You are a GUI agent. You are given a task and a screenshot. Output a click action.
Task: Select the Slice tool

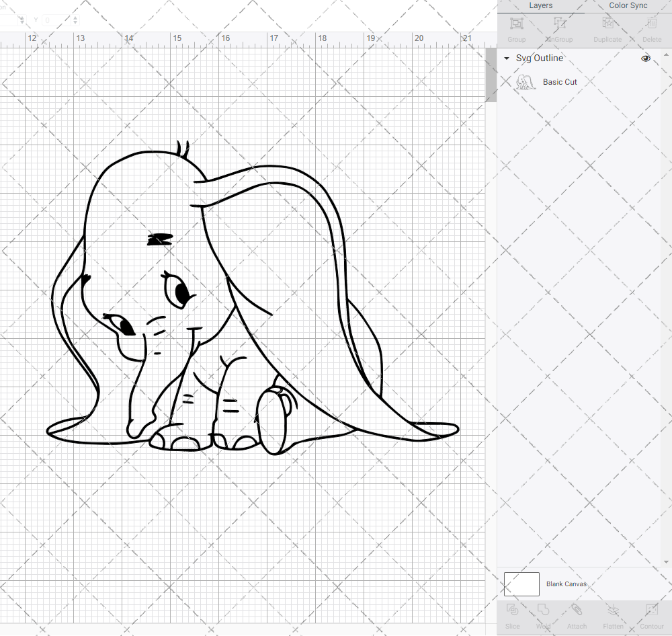(512, 615)
